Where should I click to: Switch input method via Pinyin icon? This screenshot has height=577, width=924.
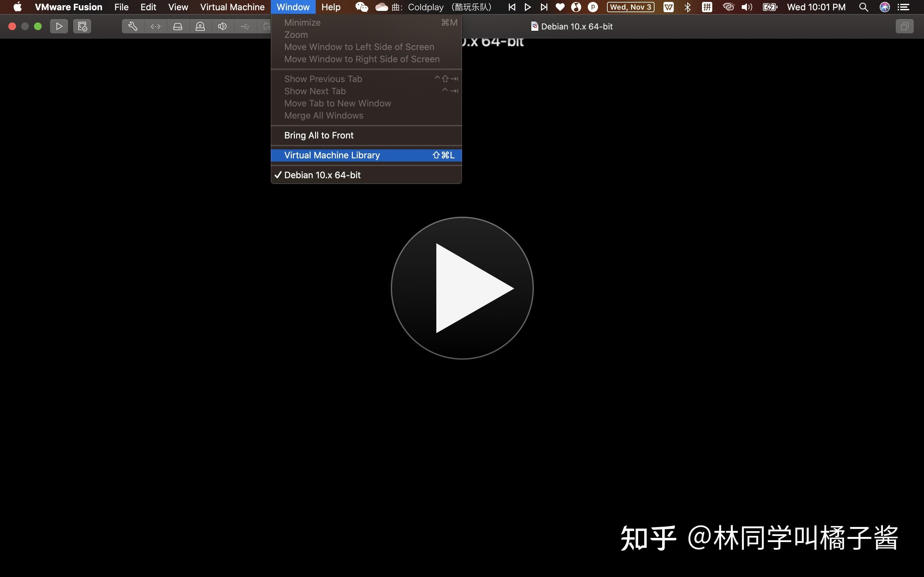point(706,7)
